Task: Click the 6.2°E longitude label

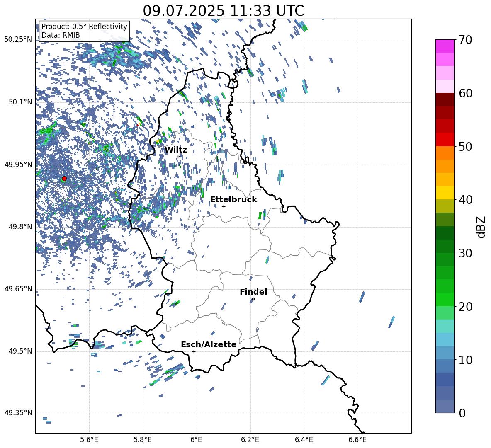Action: coord(250,440)
